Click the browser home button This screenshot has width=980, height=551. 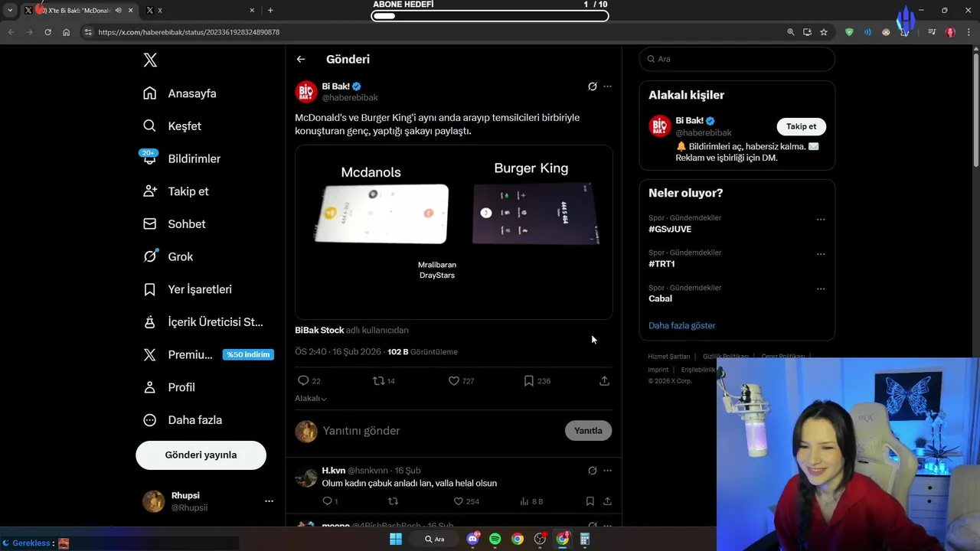(67, 32)
